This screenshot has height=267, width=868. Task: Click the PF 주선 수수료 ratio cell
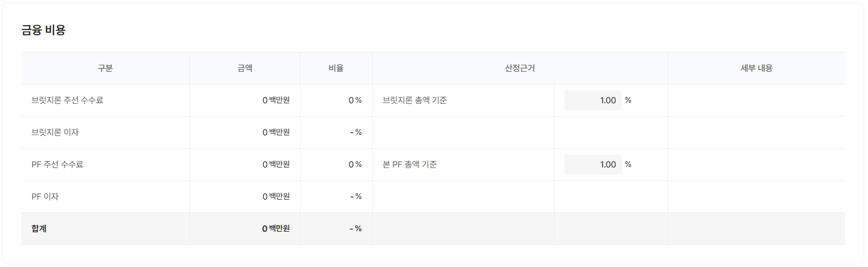(355, 165)
